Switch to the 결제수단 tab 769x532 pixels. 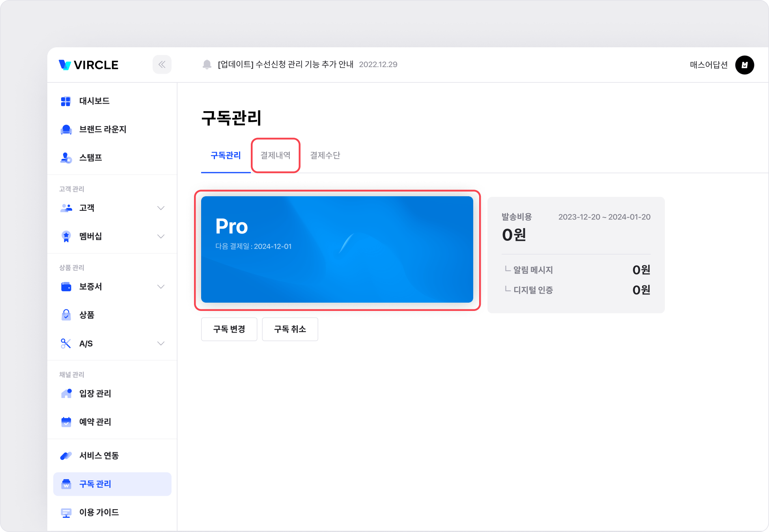coord(325,156)
